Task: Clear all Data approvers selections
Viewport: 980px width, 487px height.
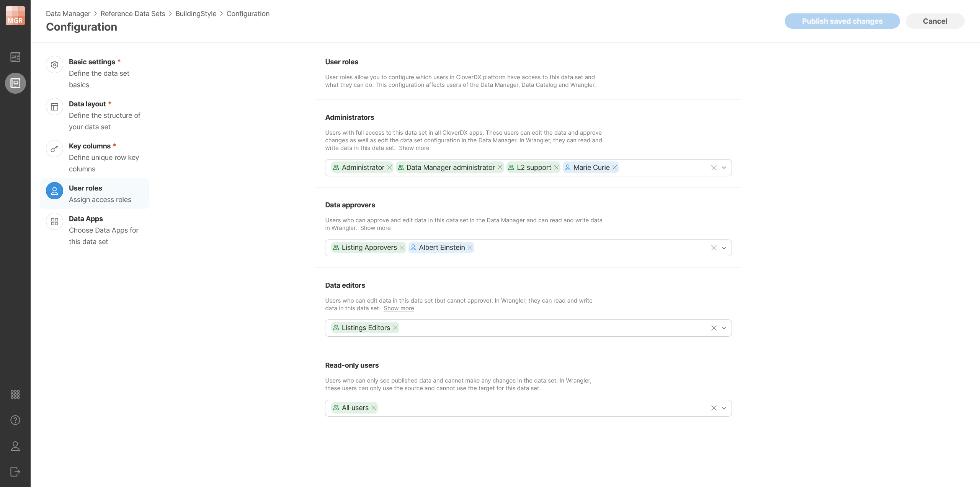Action: coord(714,248)
